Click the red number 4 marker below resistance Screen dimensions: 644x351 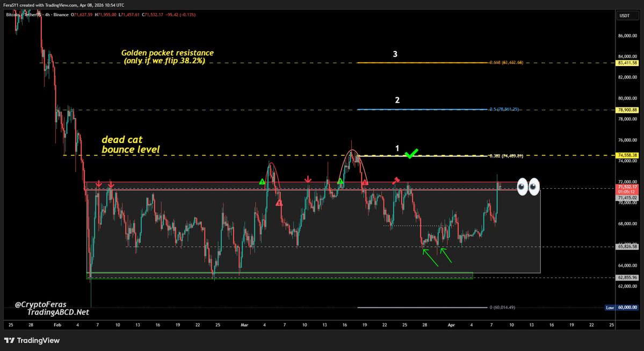tap(279, 203)
